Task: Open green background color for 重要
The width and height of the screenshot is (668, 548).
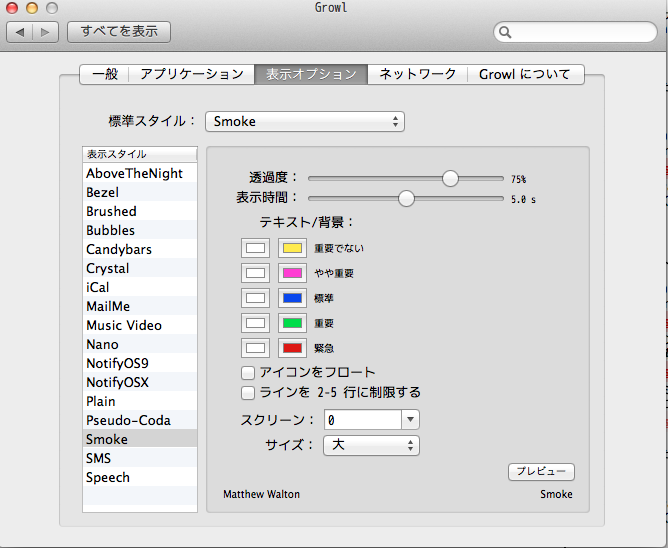Action: [292, 323]
